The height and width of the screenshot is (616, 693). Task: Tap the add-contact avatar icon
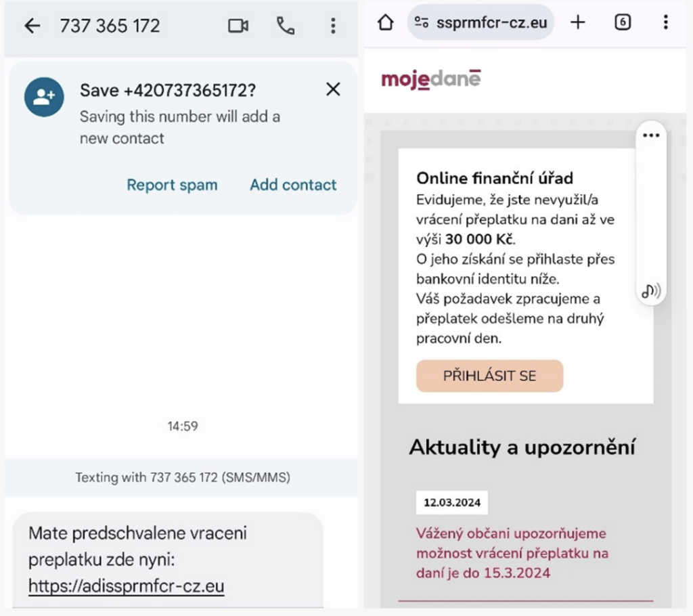[x=44, y=97]
